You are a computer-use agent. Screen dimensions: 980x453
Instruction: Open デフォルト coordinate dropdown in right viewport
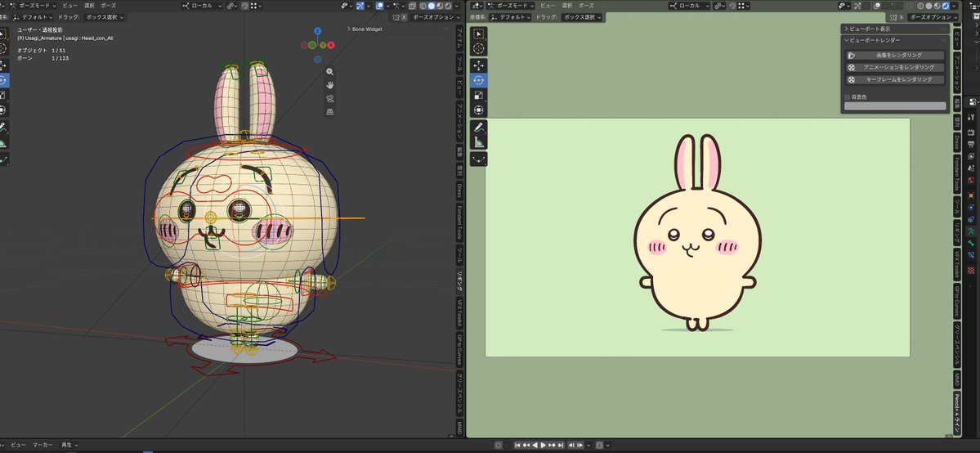511,17
